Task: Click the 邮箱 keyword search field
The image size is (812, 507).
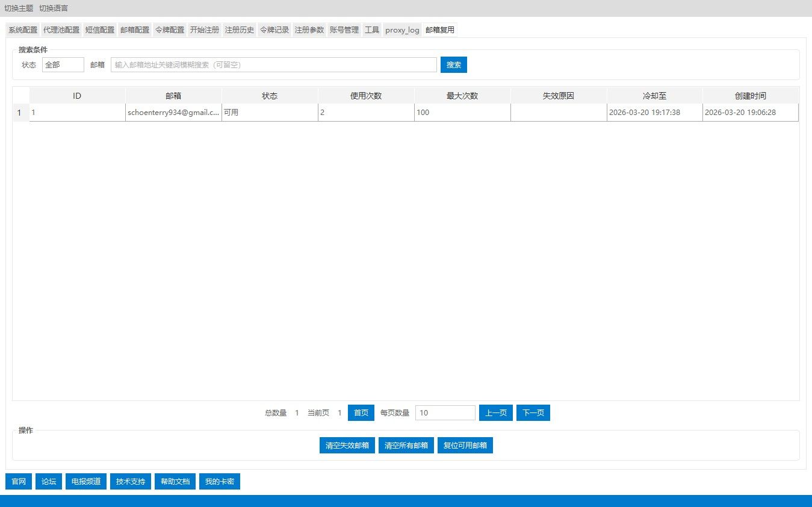Action: pos(273,65)
